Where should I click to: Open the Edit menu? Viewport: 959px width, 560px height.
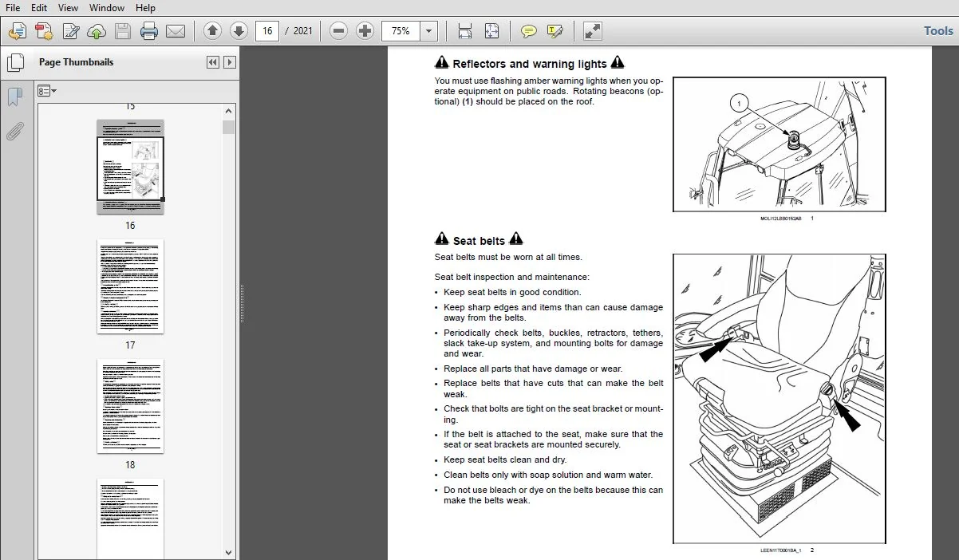(39, 8)
